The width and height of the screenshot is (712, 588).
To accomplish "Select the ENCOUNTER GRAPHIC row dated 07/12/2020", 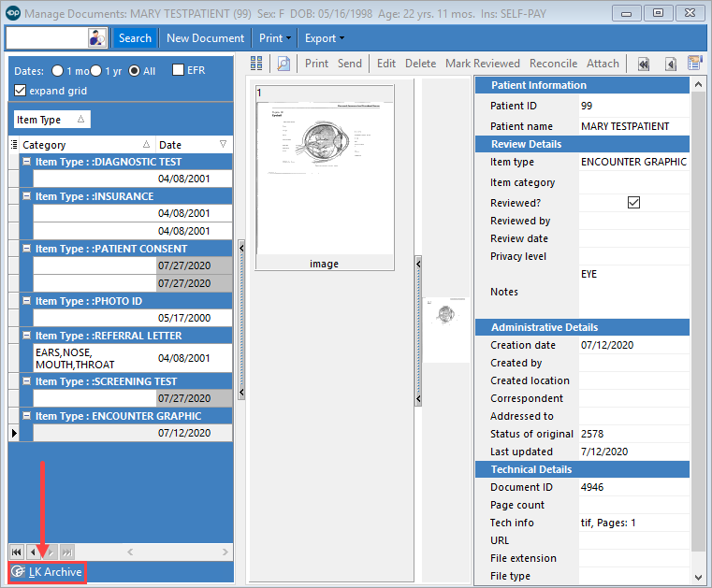I will tap(133, 433).
